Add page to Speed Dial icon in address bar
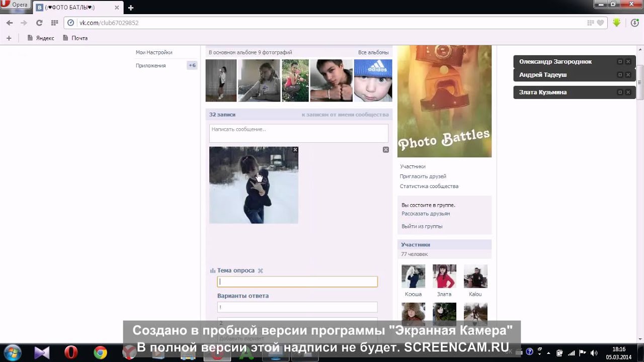644x362 pixels. point(591,23)
